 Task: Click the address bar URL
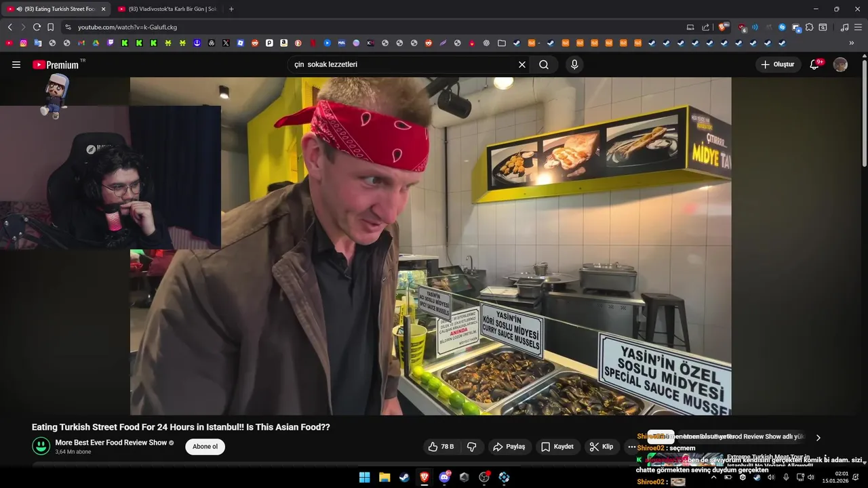127,27
